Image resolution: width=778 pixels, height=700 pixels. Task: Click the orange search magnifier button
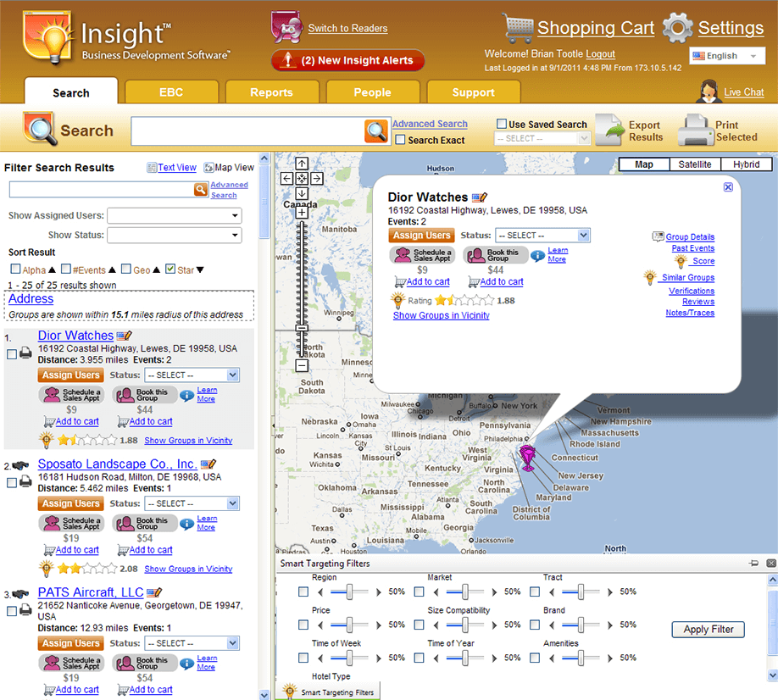point(376,131)
